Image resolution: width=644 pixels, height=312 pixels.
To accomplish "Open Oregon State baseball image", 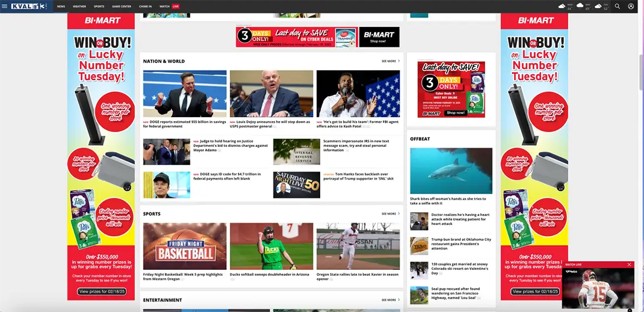I will [x=358, y=246].
